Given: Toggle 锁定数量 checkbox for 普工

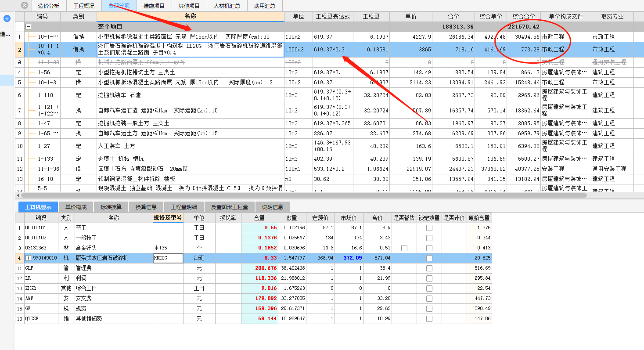Looking at the screenshot, I should coord(429,228).
